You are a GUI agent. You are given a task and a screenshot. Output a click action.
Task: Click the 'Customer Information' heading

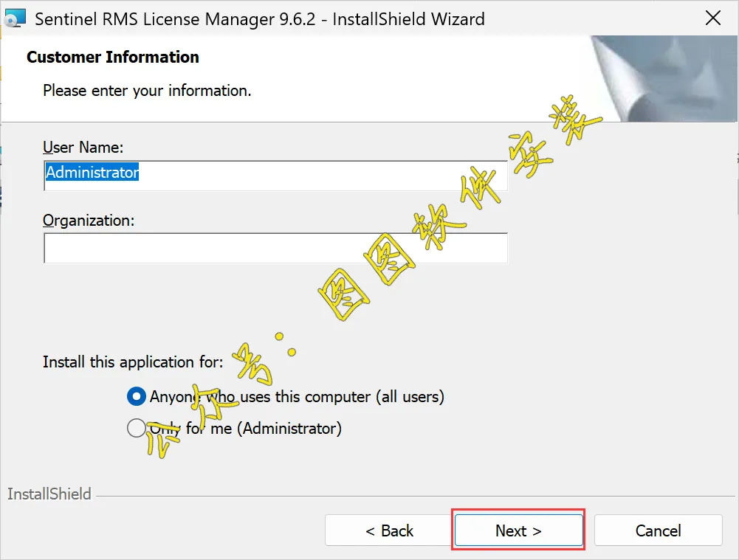pos(113,57)
